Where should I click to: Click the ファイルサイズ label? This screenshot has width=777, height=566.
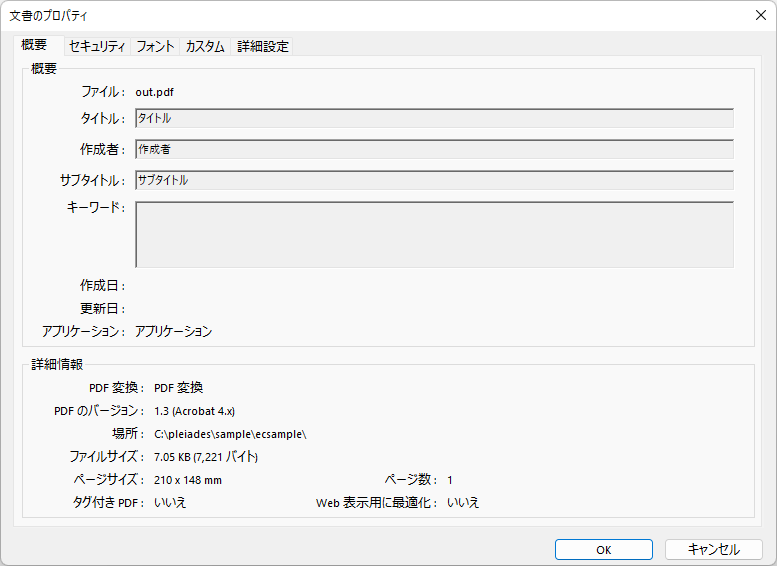[x=107, y=457]
